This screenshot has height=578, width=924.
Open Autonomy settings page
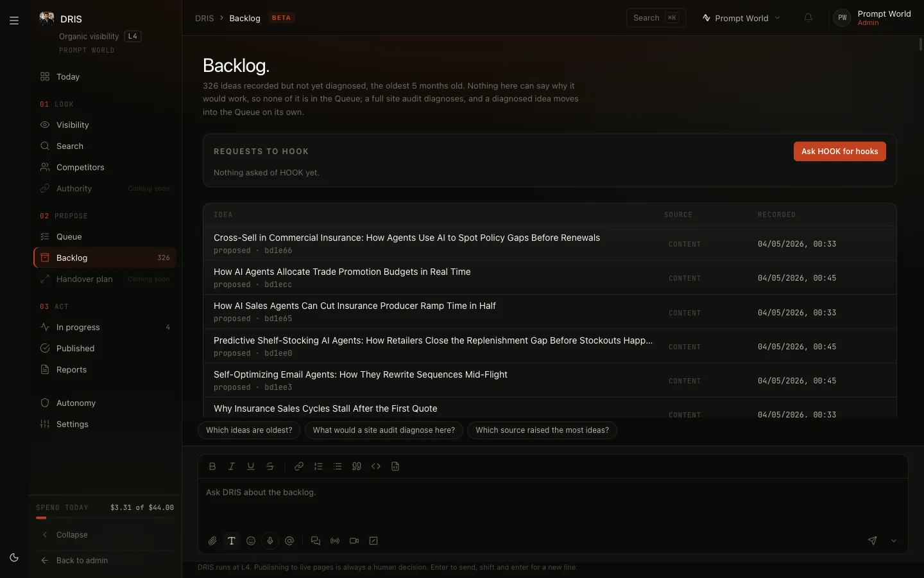(x=105, y=403)
